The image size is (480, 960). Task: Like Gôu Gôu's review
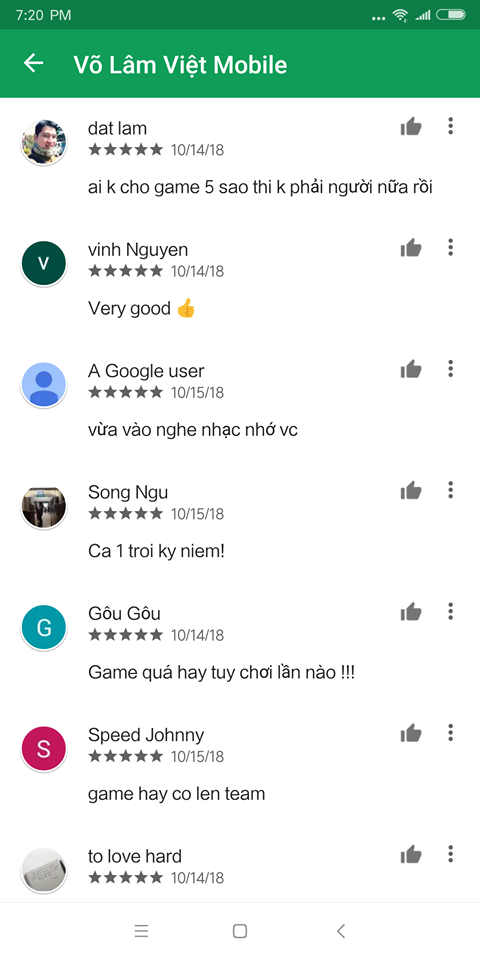[411, 612]
